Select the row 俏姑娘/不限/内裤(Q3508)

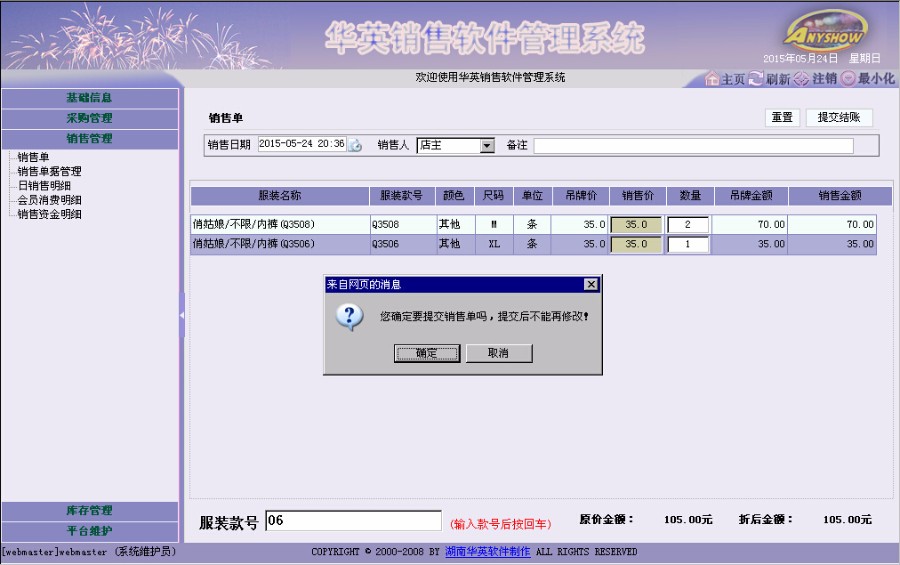(533, 225)
